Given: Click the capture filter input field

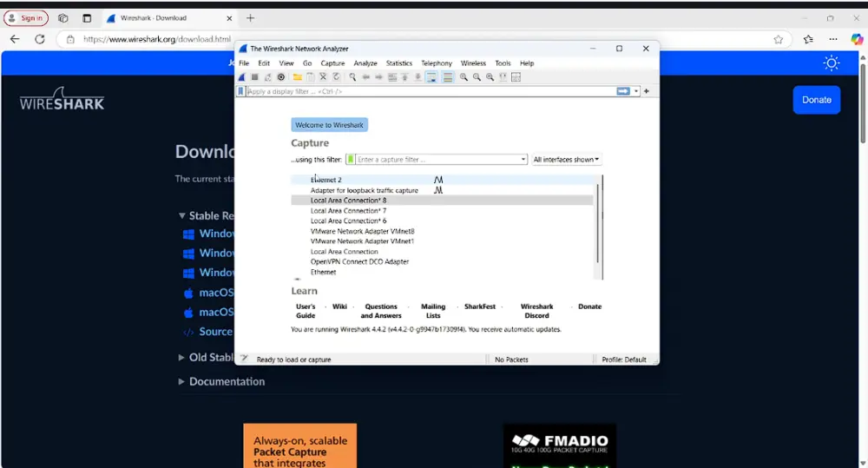Looking at the screenshot, I should (437, 160).
